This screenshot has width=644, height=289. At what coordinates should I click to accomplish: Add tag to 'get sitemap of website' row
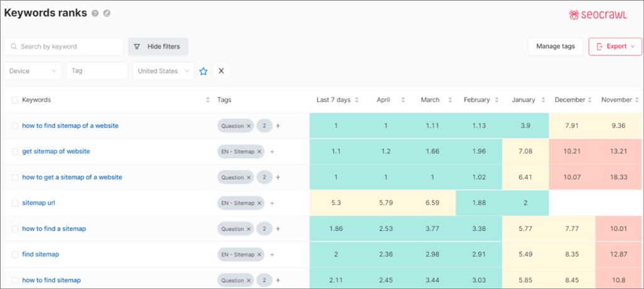(272, 152)
